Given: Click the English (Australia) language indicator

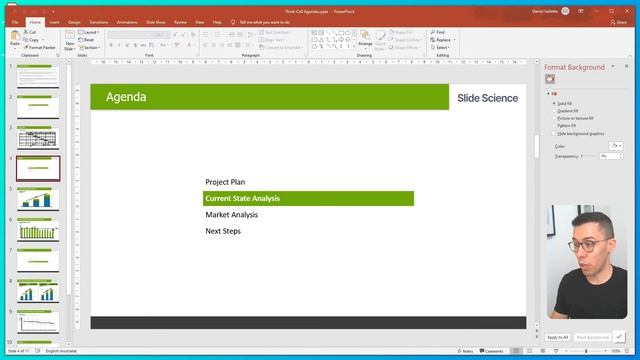Looking at the screenshot, I should pyautogui.click(x=61, y=351).
